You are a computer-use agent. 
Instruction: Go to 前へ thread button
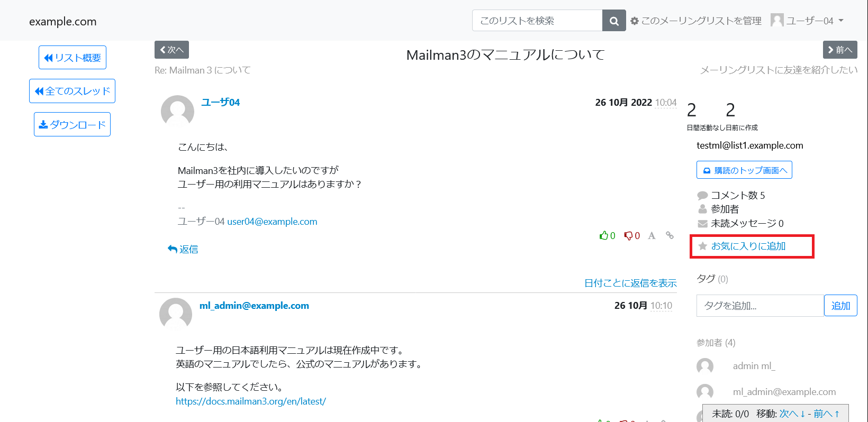840,50
